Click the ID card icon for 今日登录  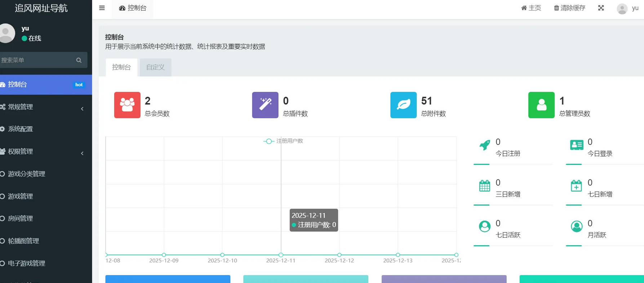pyautogui.click(x=577, y=145)
